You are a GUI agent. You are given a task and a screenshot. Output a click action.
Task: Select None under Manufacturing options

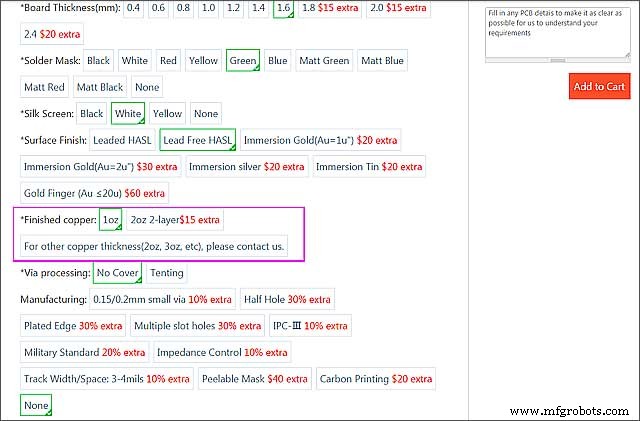[35, 406]
